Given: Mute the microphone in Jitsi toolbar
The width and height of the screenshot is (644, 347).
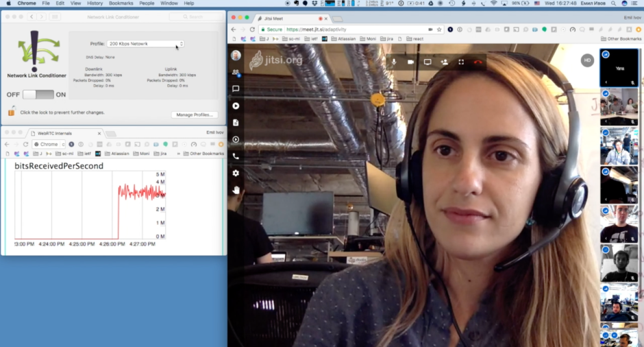Looking at the screenshot, I should (x=394, y=62).
